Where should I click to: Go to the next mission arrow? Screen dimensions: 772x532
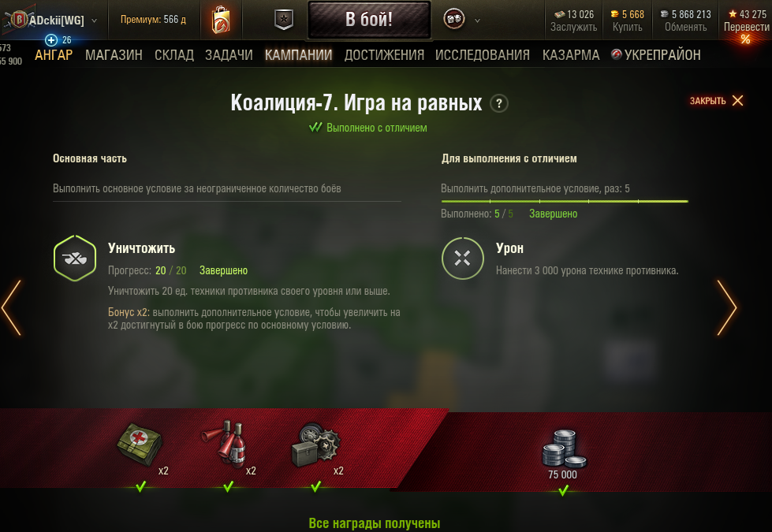(x=727, y=307)
